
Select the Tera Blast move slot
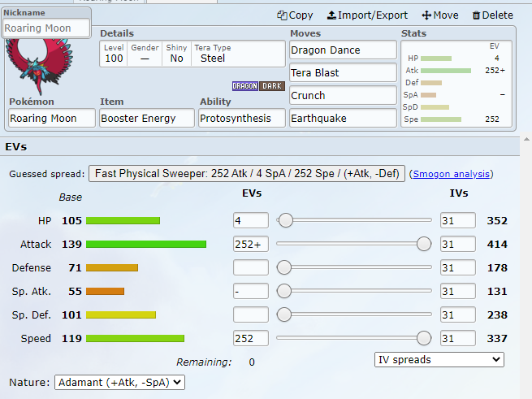tap(343, 72)
